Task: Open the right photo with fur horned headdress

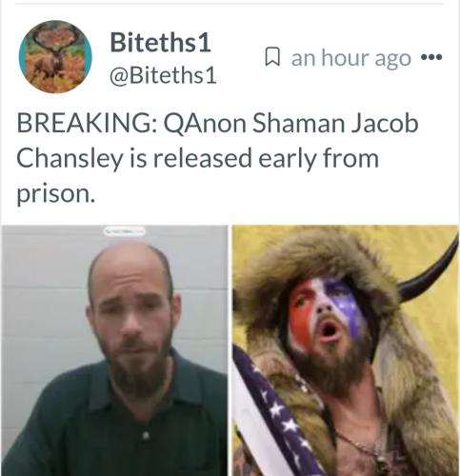Action: (346, 350)
